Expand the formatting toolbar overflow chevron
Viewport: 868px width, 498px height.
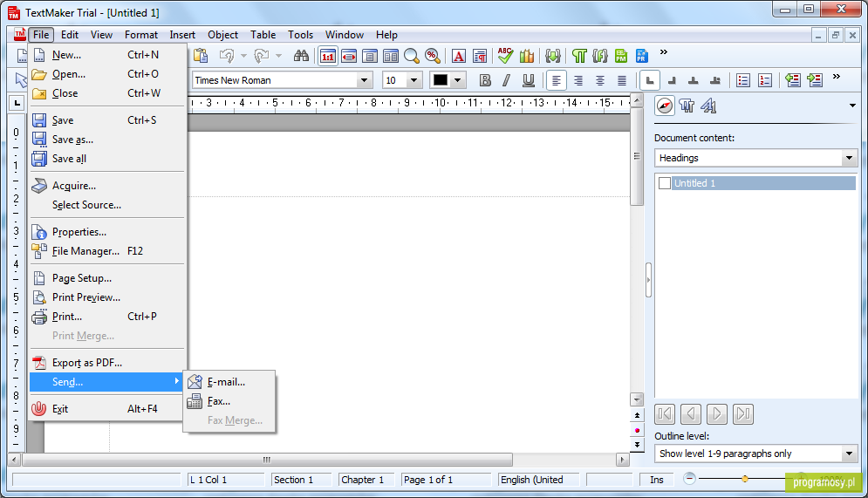click(x=837, y=77)
